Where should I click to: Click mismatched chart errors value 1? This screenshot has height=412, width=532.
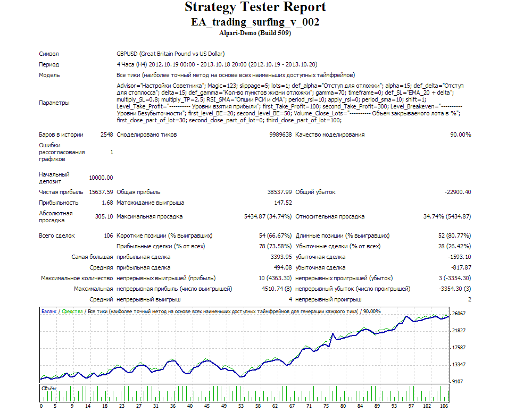point(112,152)
